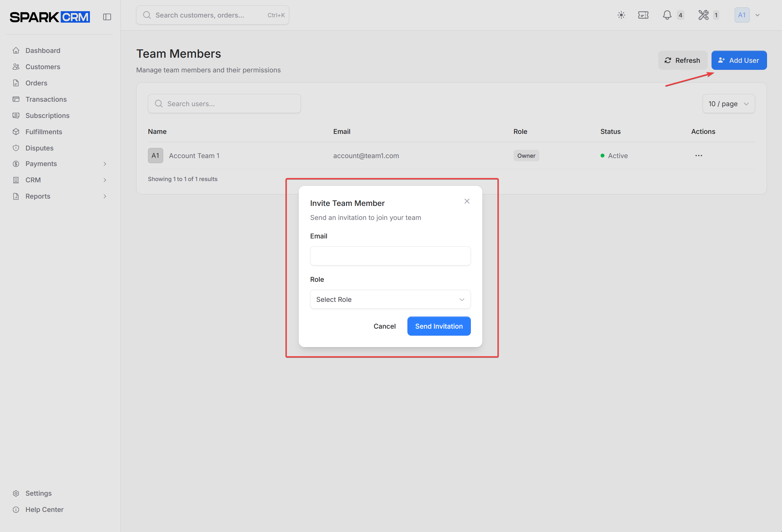Open the 10 / page dropdown
782x532 pixels.
tap(728, 104)
